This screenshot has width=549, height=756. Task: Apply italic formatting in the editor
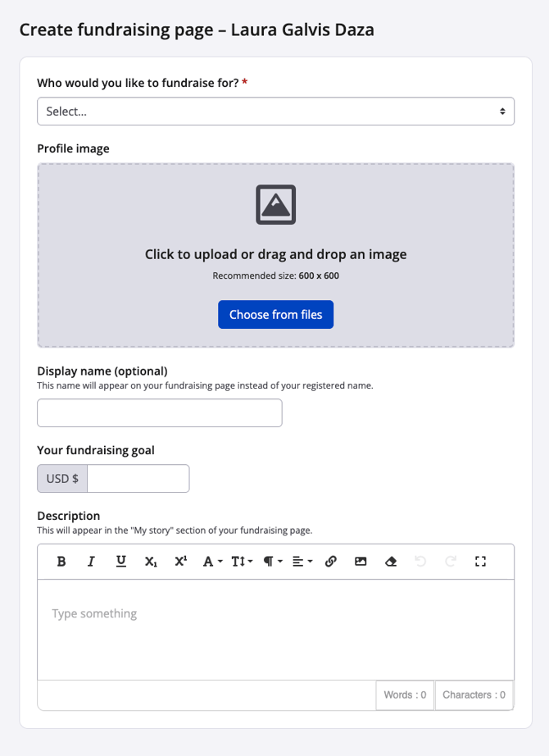tap(91, 561)
